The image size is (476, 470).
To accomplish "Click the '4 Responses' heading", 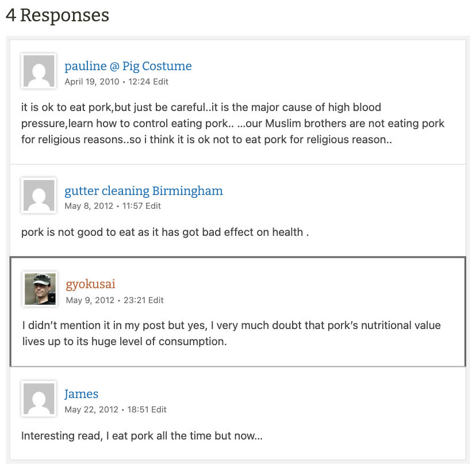I will coord(57,16).
